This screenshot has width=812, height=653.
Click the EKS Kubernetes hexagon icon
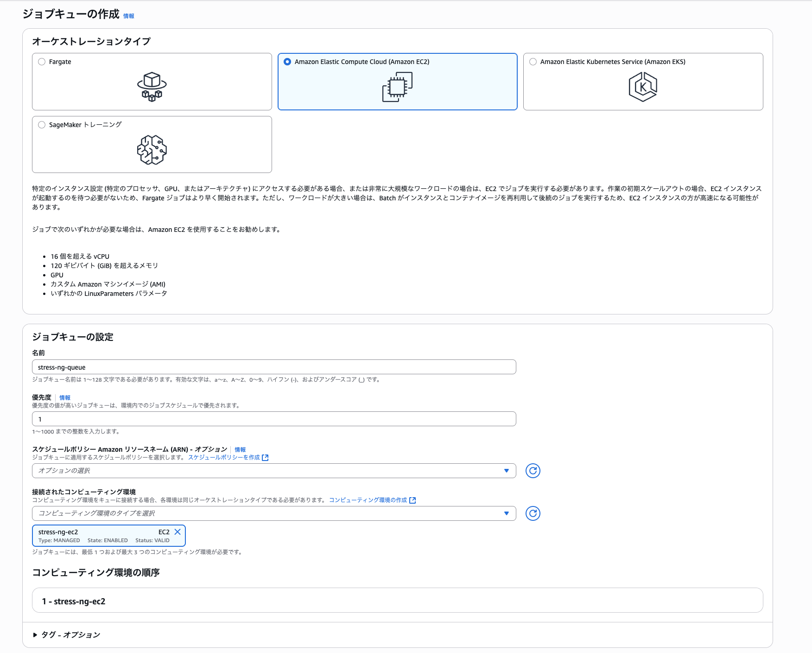coord(643,87)
